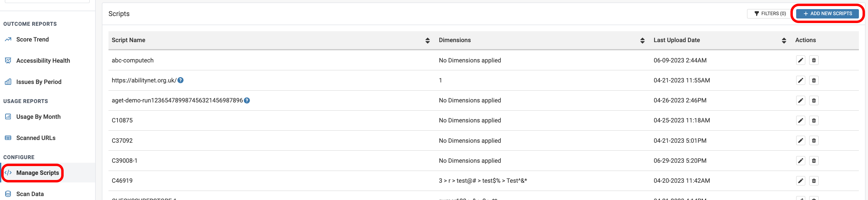Click the Add New Scripts button
The width and height of the screenshot is (868, 200).
(x=827, y=13)
